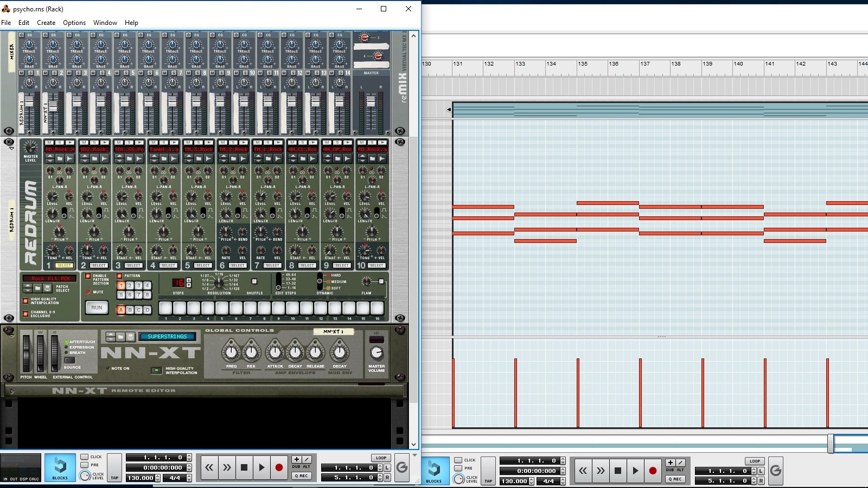Image resolution: width=868 pixels, height=488 pixels.
Task: Click Q REC in rack transport
Action: pos(302,476)
